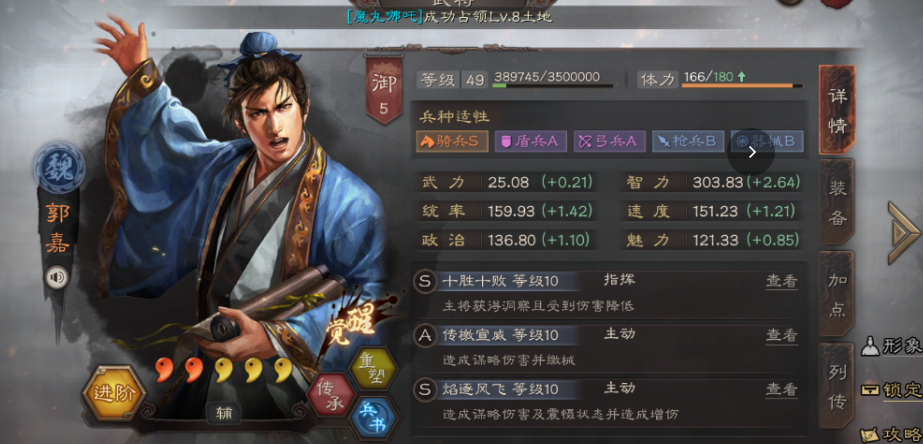Click the experience progress bar

click(553, 85)
